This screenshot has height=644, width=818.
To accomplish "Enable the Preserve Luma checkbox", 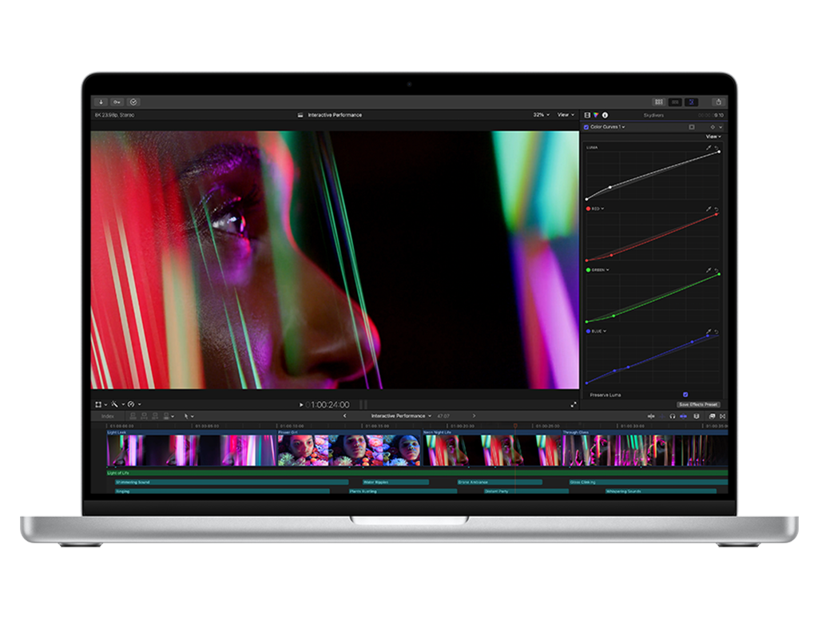I will [685, 395].
